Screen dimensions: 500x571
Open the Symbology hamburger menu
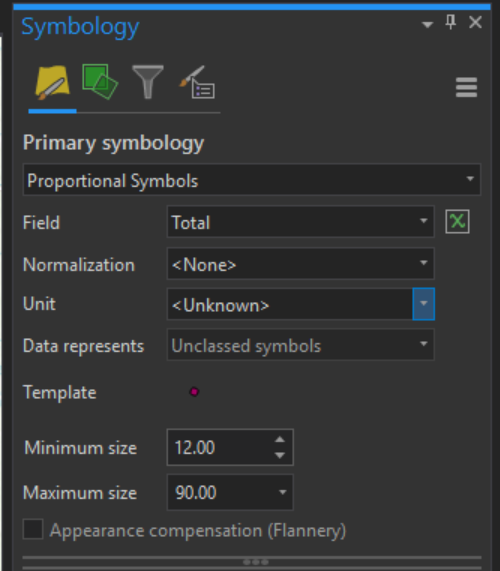pos(466,87)
